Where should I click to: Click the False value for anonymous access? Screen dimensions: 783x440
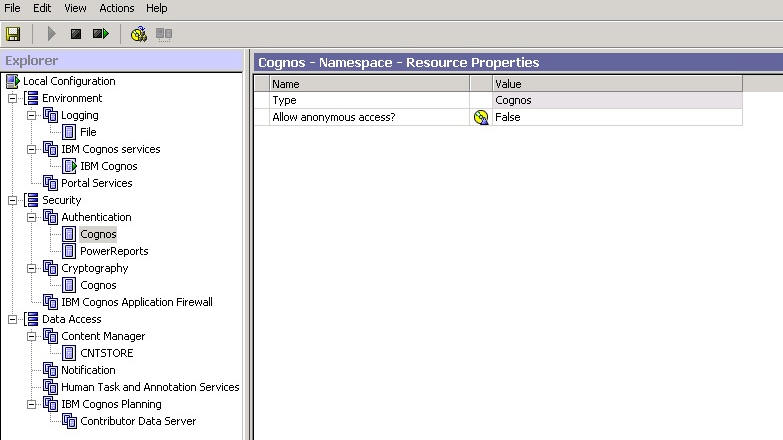point(617,117)
